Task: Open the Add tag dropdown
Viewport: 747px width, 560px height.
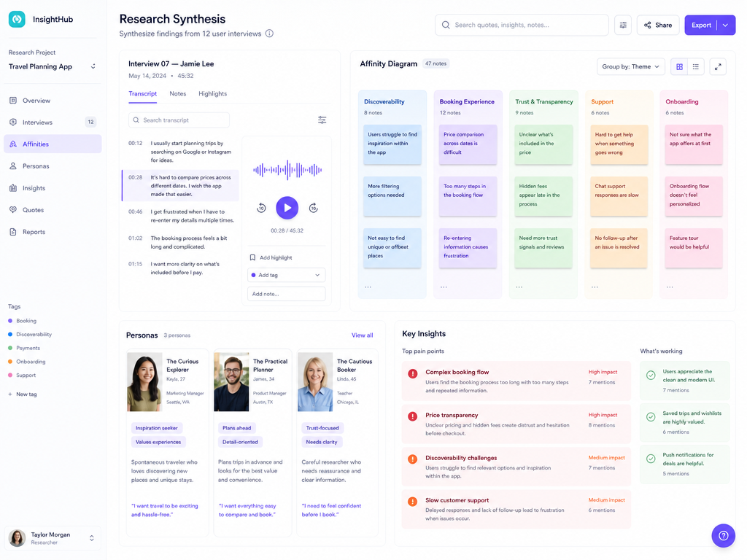Action: (x=286, y=275)
